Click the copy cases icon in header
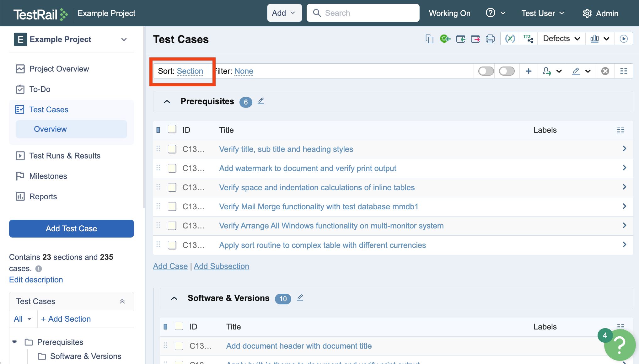Image resolution: width=639 pixels, height=364 pixels. (x=429, y=39)
